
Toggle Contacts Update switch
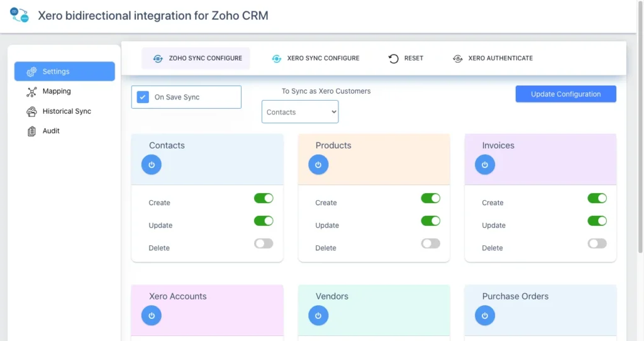[264, 221]
